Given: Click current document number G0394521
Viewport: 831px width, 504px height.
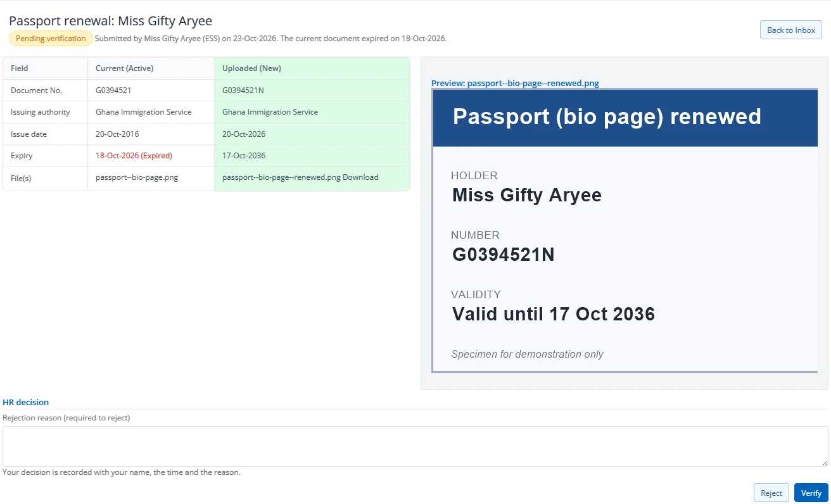Looking at the screenshot, I should click(113, 91).
